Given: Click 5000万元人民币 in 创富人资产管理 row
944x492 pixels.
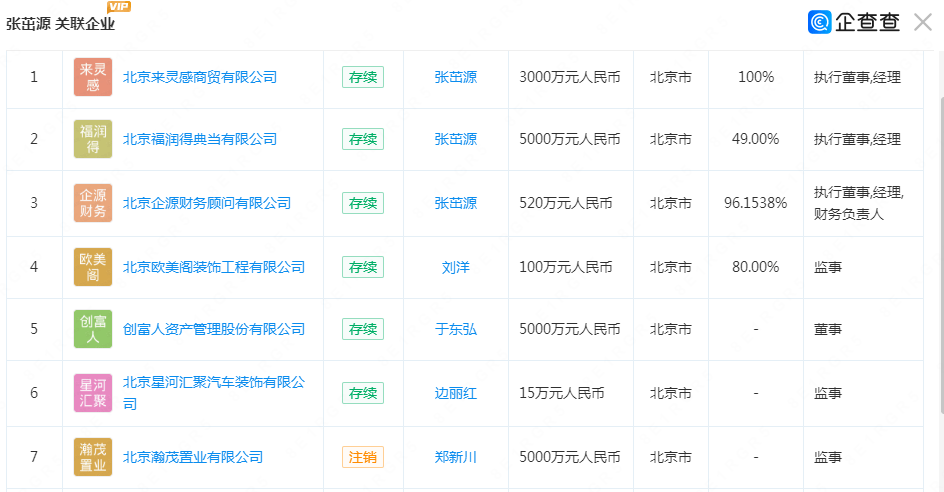Looking at the screenshot, I should coord(570,329).
